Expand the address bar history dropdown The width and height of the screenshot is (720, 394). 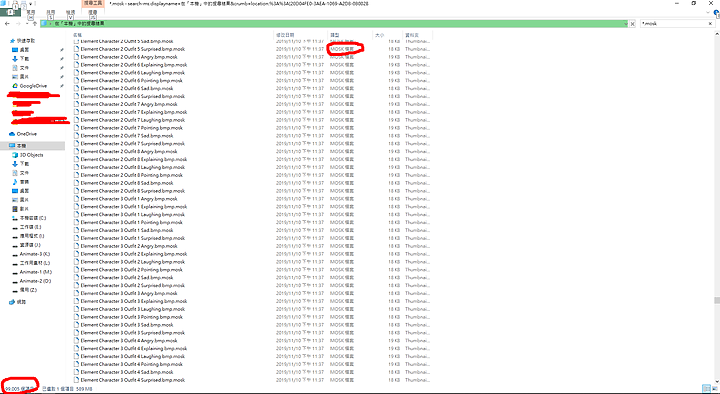tap(625, 23)
